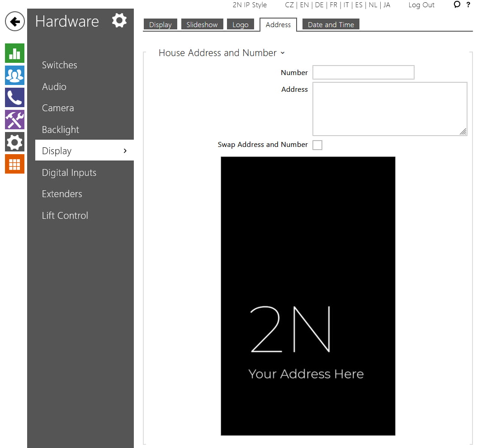Open Digital Inputs in the Hardware menu
The image size is (477, 448).
[x=69, y=173]
